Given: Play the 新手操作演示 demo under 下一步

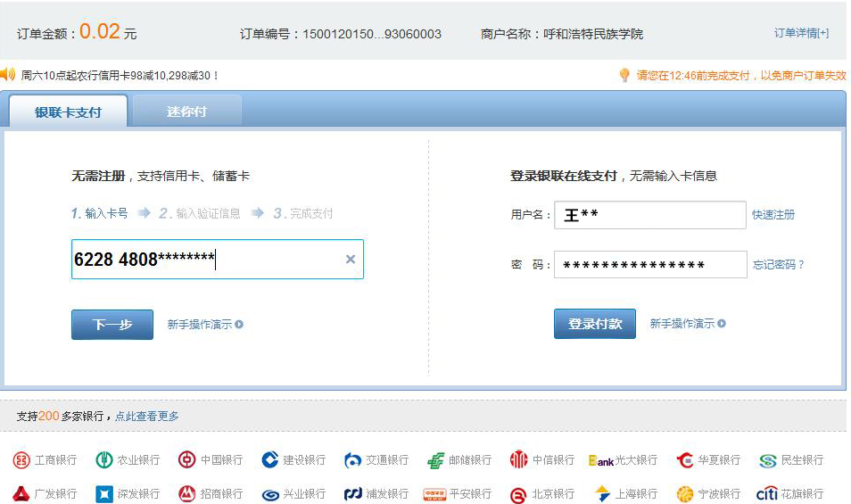Looking at the screenshot, I should [205, 325].
